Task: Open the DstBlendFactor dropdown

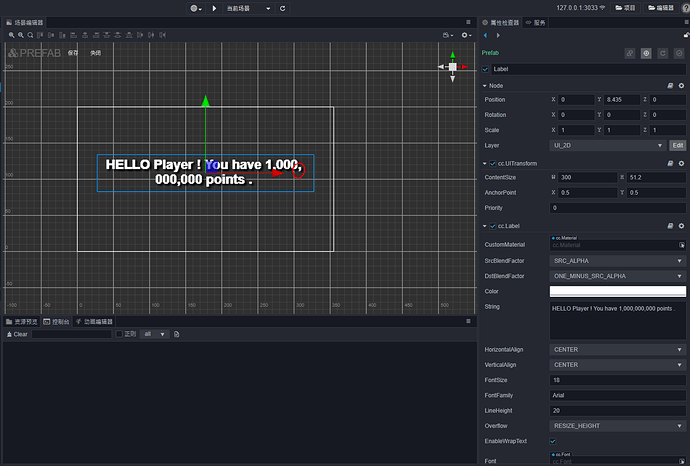Action: click(617, 276)
